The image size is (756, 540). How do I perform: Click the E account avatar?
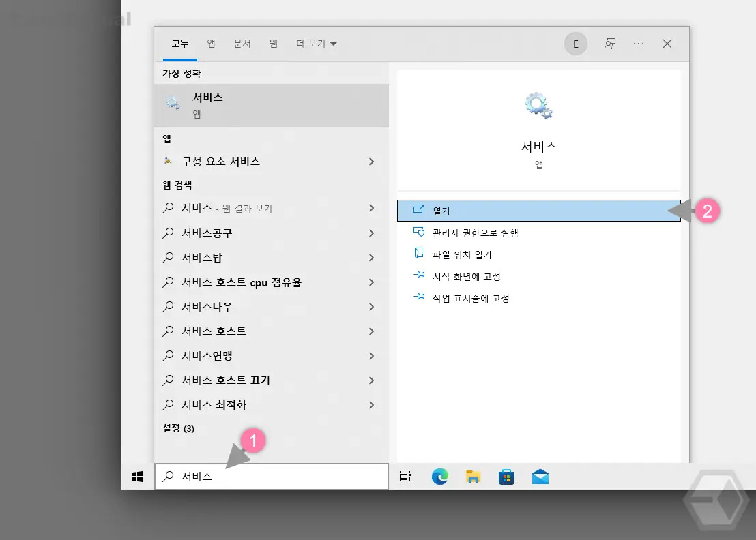[576, 44]
